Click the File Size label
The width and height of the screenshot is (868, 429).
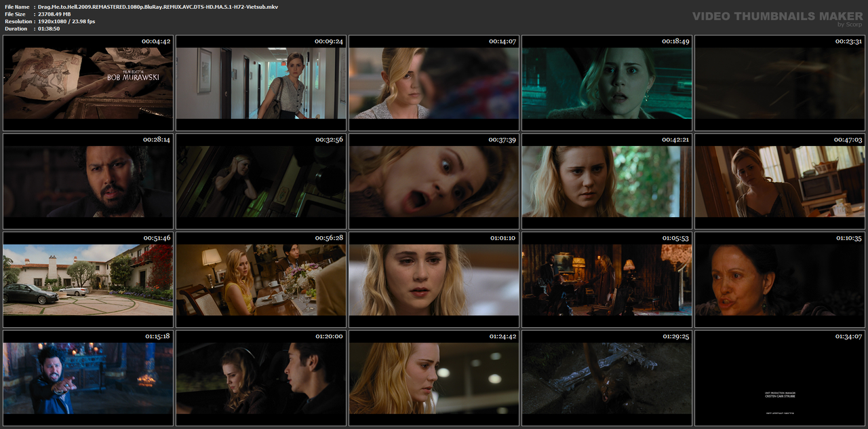click(16, 14)
